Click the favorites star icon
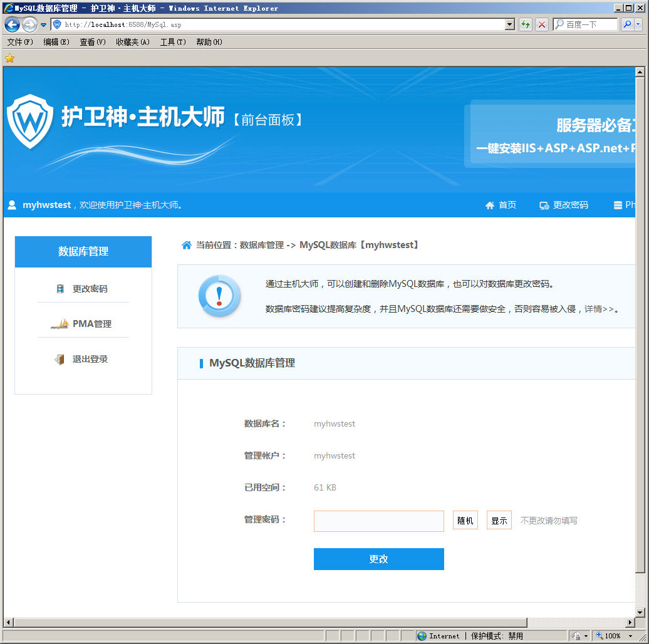Screen dimensions: 649x644 pyautogui.click(x=9, y=58)
